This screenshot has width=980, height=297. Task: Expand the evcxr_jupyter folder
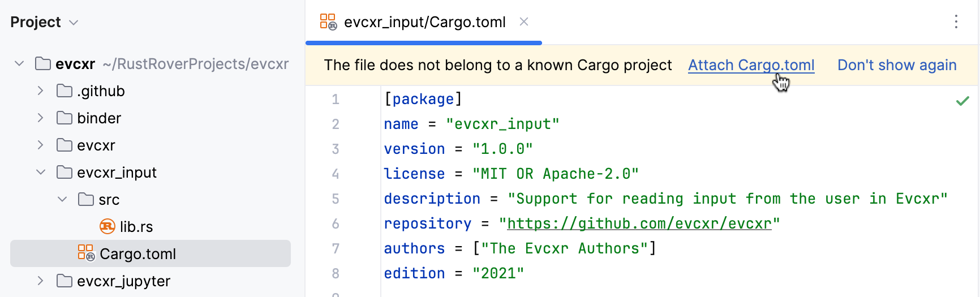tap(40, 281)
